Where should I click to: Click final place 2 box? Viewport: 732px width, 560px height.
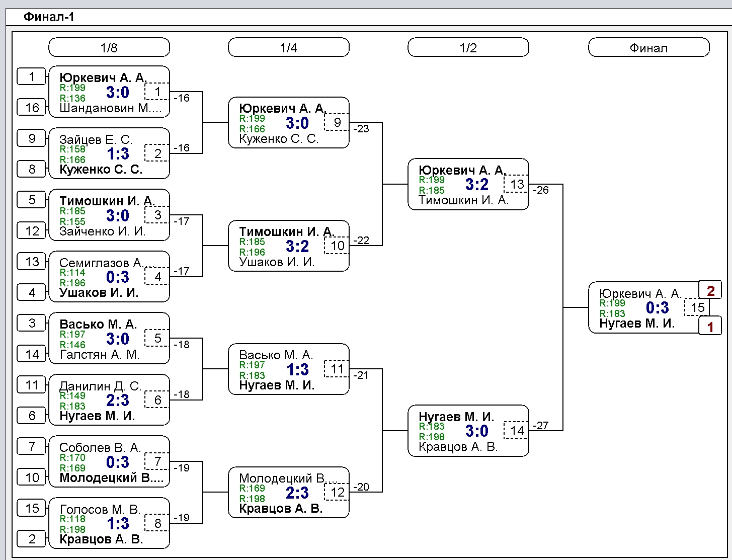point(710,290)
